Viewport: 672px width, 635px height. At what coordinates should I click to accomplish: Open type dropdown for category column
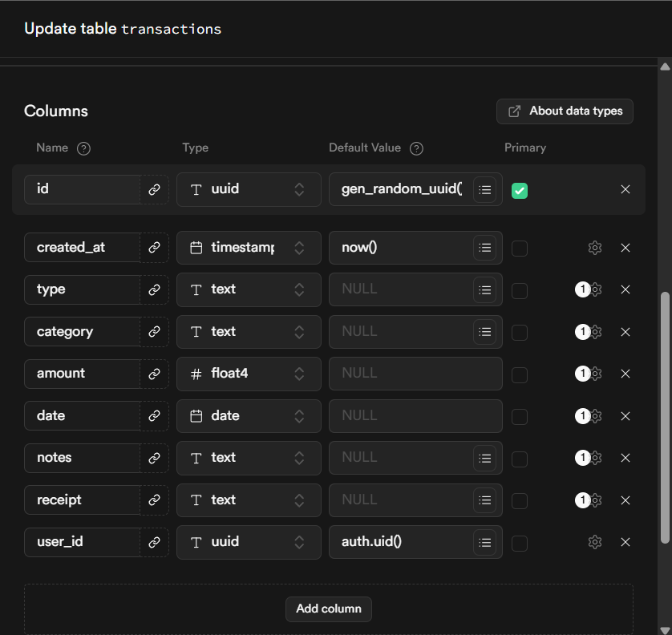(249, 332)
